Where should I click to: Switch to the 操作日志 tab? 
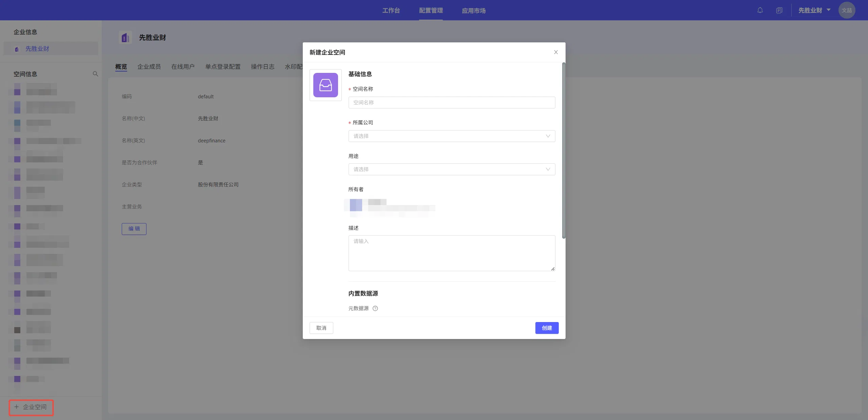[x=263, y=67]
